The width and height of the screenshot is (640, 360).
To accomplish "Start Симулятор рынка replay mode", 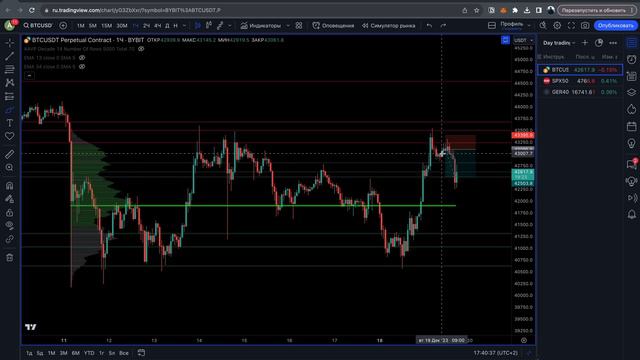I will (x=389, y=25).
